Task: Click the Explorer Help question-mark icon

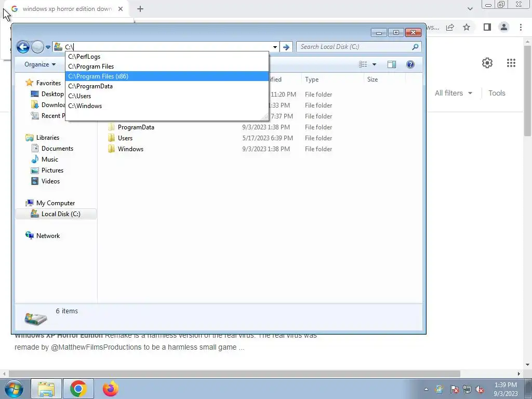Action: pyautogui.click(x=410, y=64)
